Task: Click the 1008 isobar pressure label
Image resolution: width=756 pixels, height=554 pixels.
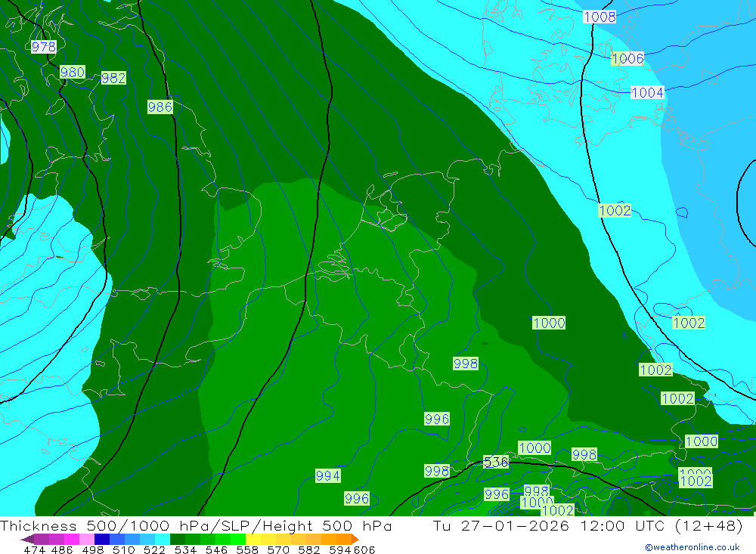Action: pos(600,17)
